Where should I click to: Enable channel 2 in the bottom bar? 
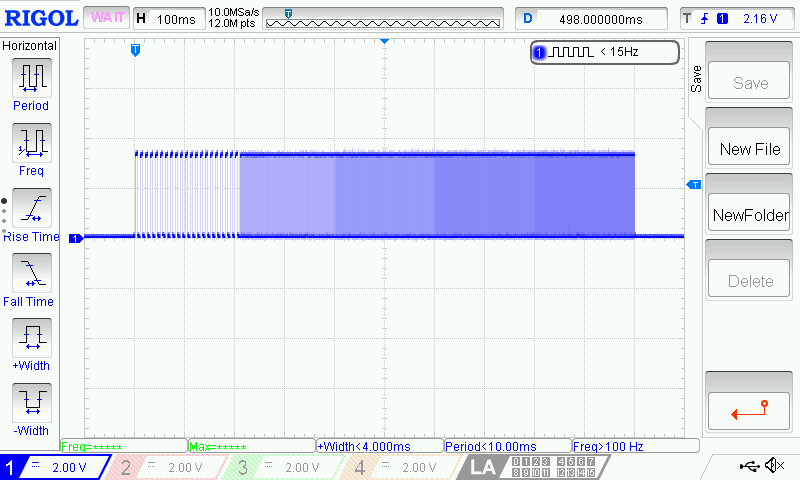[166, 467]
